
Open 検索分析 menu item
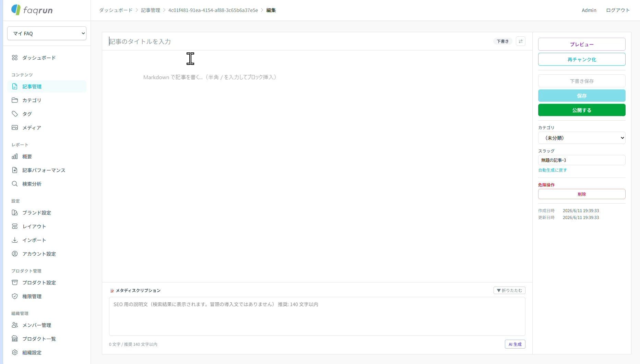tap(47, 184)
